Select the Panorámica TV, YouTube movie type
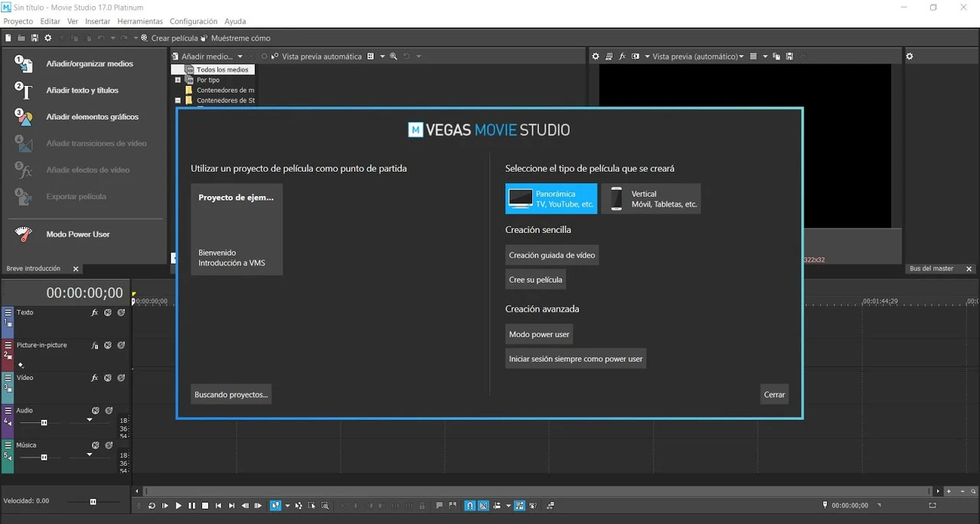The image size is (980, 524). 551,199
